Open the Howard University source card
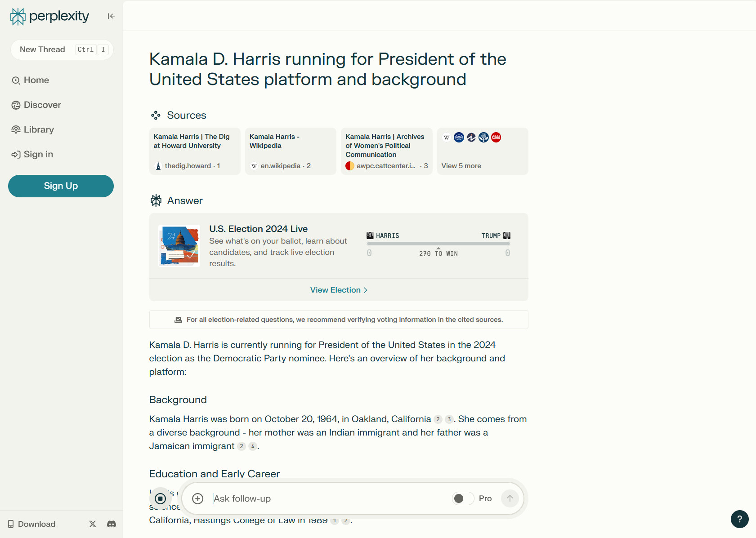 [x=194, y=151]
